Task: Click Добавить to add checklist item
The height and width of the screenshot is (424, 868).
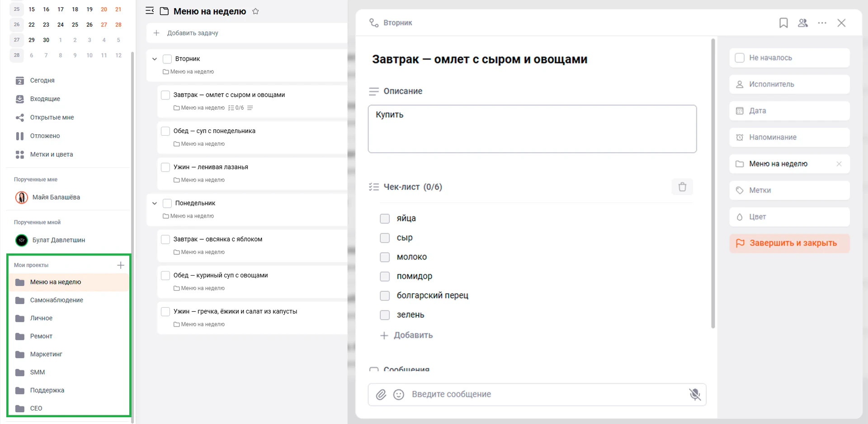Action: point(406,335)
